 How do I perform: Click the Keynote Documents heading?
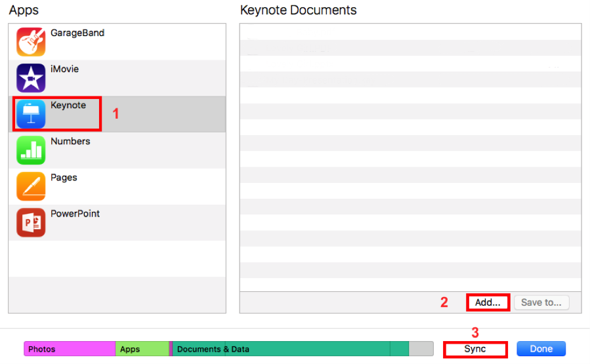coord(299,10)
